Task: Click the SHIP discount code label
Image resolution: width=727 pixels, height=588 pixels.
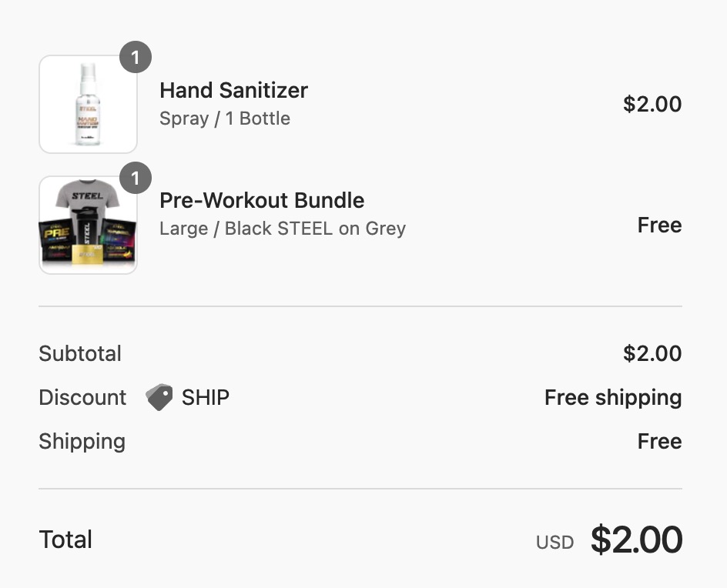Action: click(x=206, y=397)
